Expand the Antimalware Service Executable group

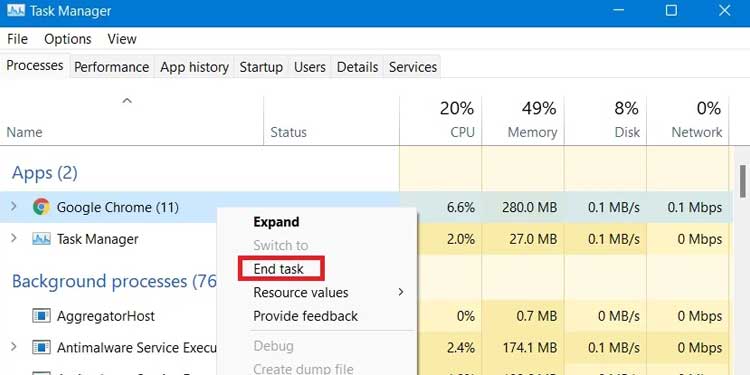(13, 347)
